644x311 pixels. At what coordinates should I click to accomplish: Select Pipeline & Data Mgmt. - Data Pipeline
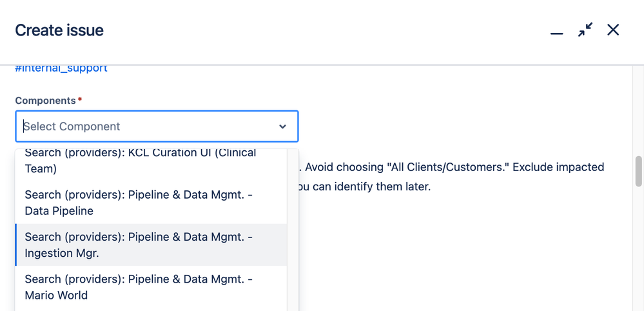click(x=139, y=203)
